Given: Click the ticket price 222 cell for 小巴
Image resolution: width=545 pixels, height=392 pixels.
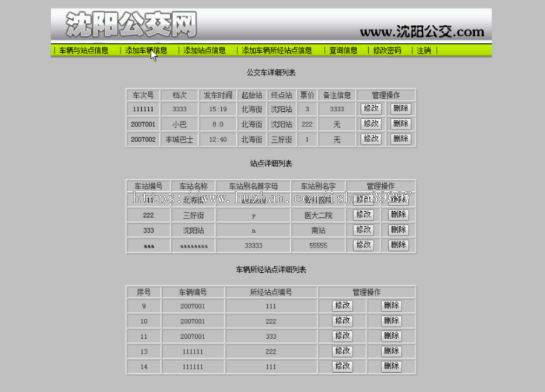Looking at the screenshot, I should coord(307,124).
